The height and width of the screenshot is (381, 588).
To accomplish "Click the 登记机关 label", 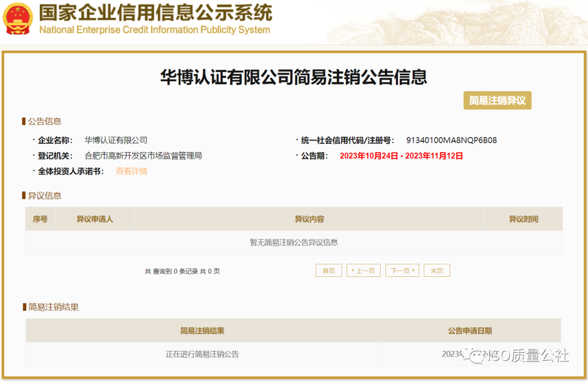I will coord(55,156).
